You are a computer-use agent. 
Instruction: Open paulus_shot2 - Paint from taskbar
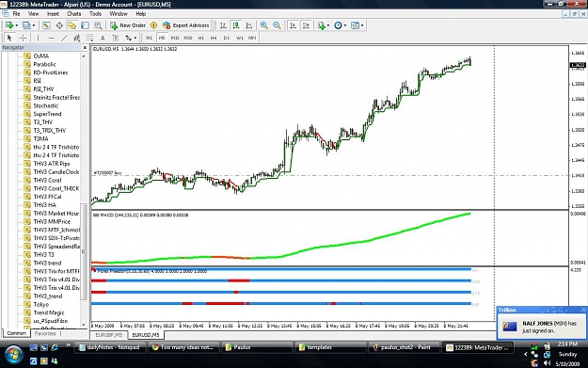403,347
